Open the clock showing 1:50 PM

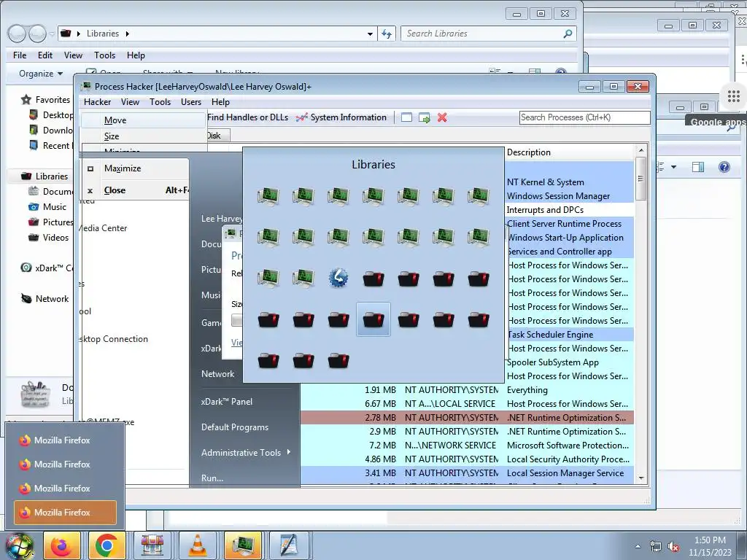coord(710,546)
